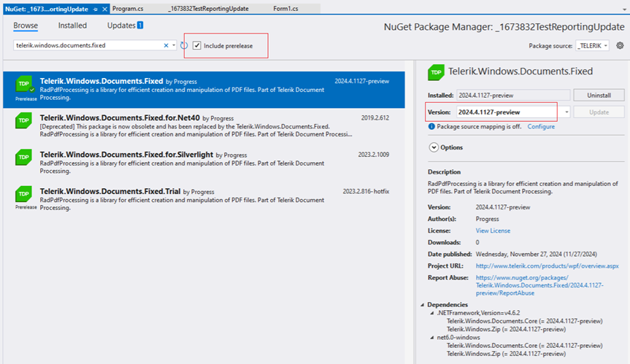Collapse the Dependencies tree node
The image size is (630, 364).
[422, 305]
